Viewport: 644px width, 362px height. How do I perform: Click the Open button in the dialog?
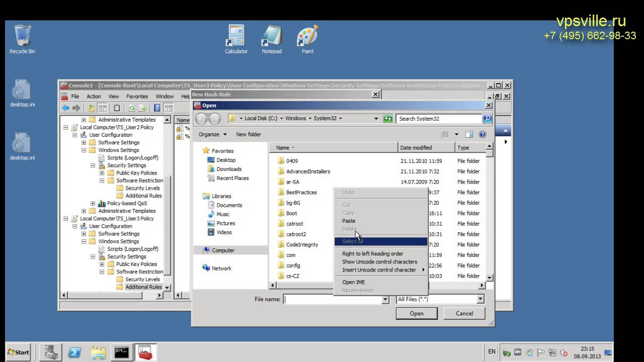tap(417, 313)
